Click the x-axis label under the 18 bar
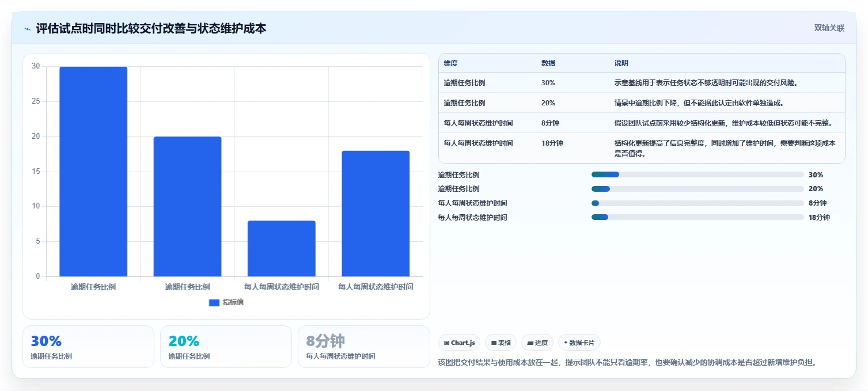The image size is (868, 391). (x=376, y=287)
